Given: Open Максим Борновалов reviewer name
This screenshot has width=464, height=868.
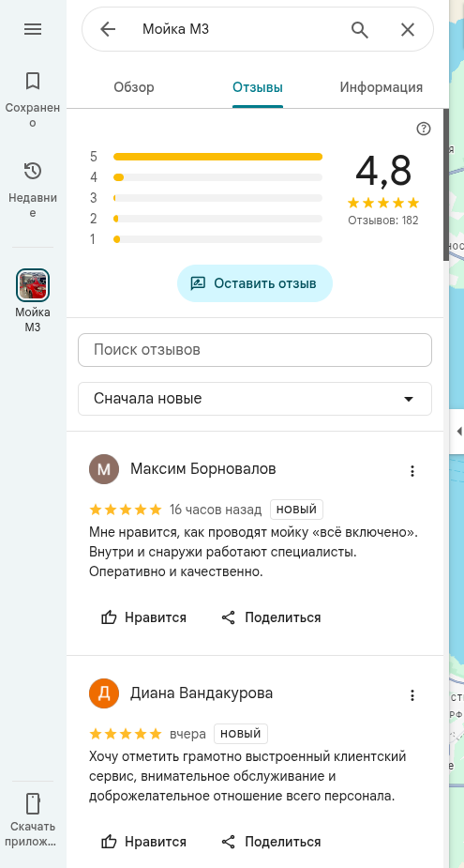Looking at the screenshot, I should (x=203, y=469).
